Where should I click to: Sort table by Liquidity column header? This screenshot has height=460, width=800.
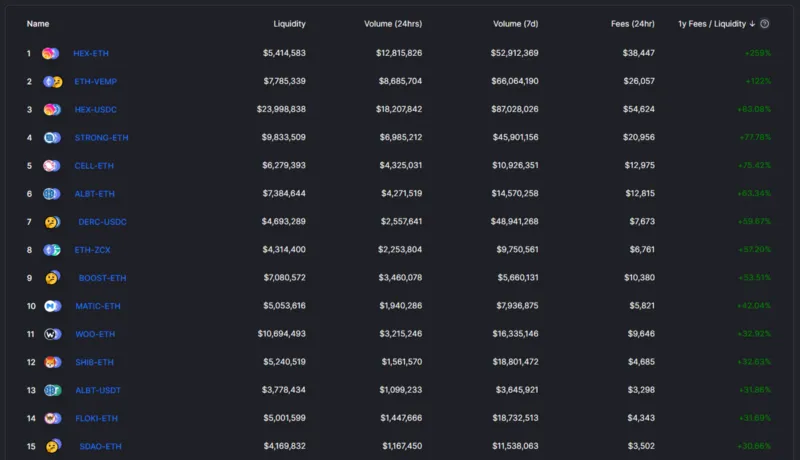coord(289,24)
